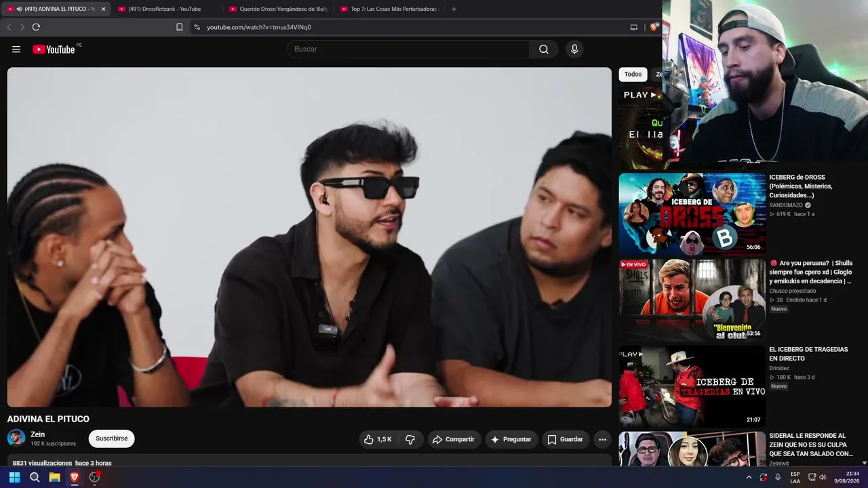Click the 192 K suscriptores text
The image size is (868, 488).
point(53,444)
